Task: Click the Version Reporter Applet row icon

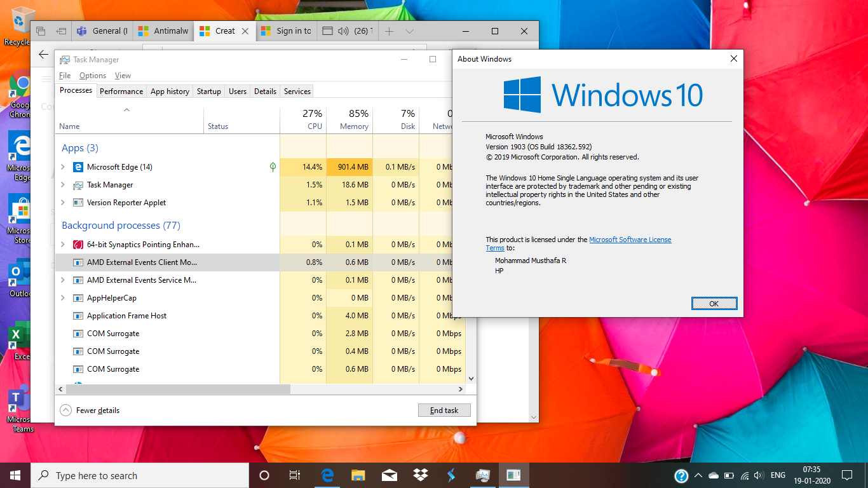Action: pos(78,203)
